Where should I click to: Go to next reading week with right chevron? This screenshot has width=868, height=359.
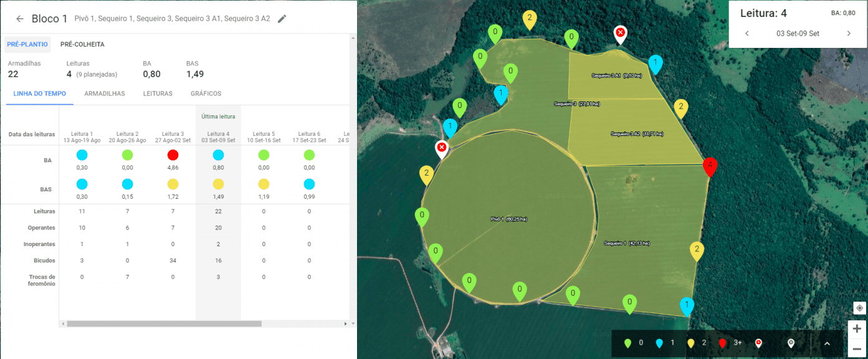click(x=848, y=34)
